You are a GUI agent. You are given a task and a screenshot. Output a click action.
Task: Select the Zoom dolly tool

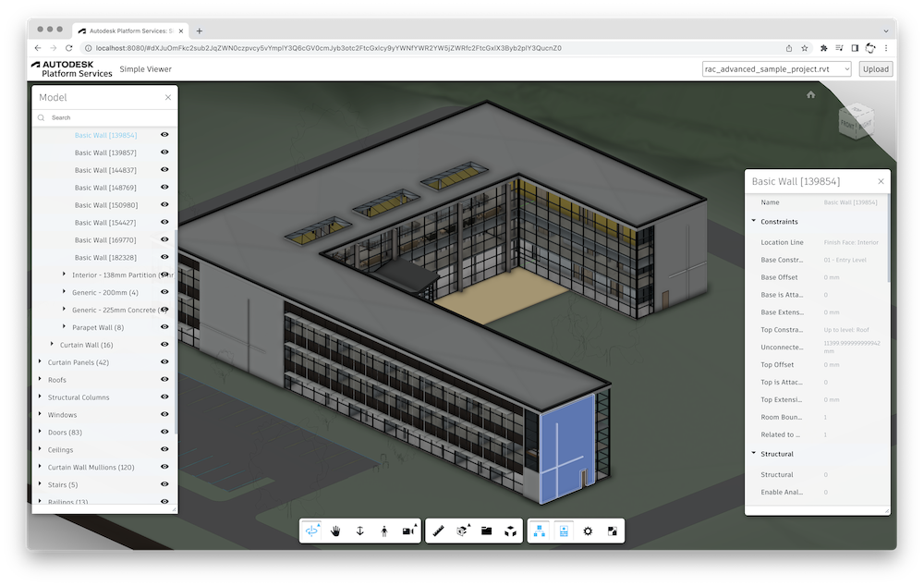click(360, 531)
